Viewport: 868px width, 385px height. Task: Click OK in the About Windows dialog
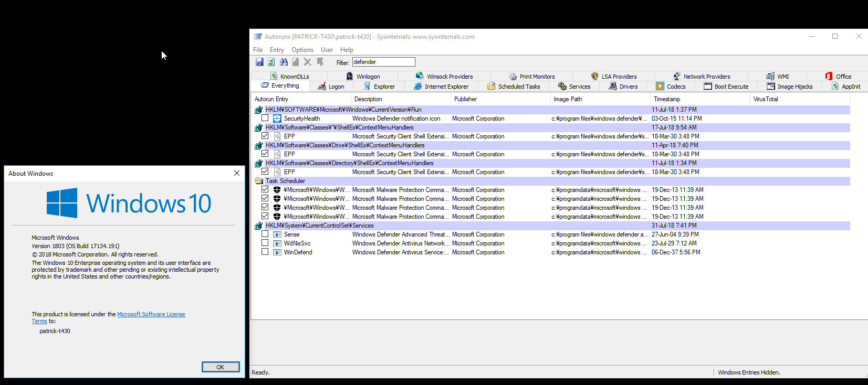tap(221, 367)
